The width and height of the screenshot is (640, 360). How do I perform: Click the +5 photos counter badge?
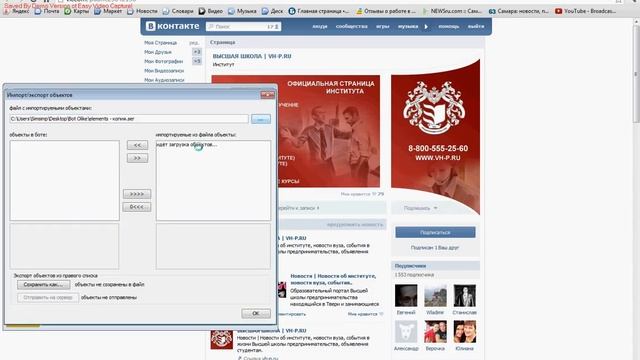tap(197, 62)
